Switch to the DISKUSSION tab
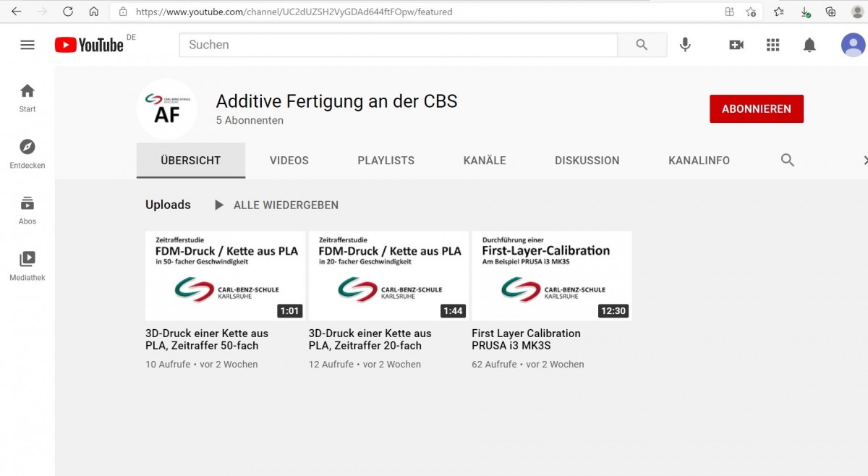Viewport: 868px width, 476px height. (587, 161)
